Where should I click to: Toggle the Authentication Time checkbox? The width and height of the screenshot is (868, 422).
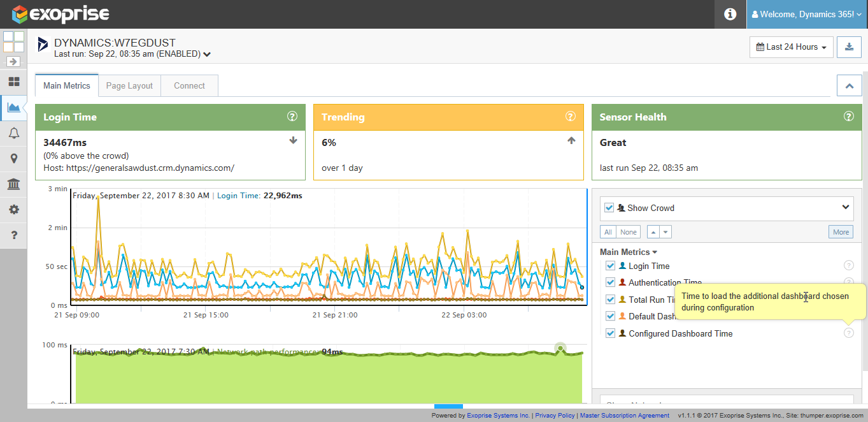[x=610, y=282]
